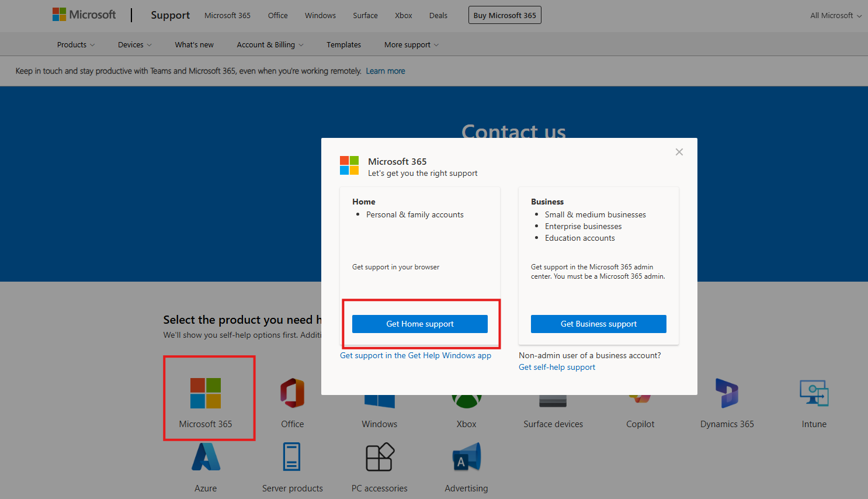
Task: Open Windows in the top navigation
Action: [x=320, y=16]
